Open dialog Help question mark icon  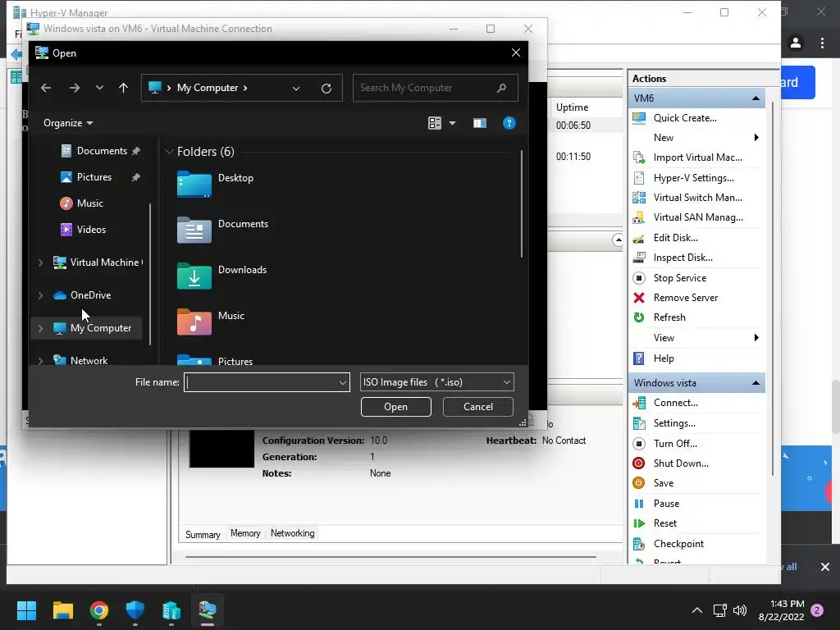click(509, 123)
